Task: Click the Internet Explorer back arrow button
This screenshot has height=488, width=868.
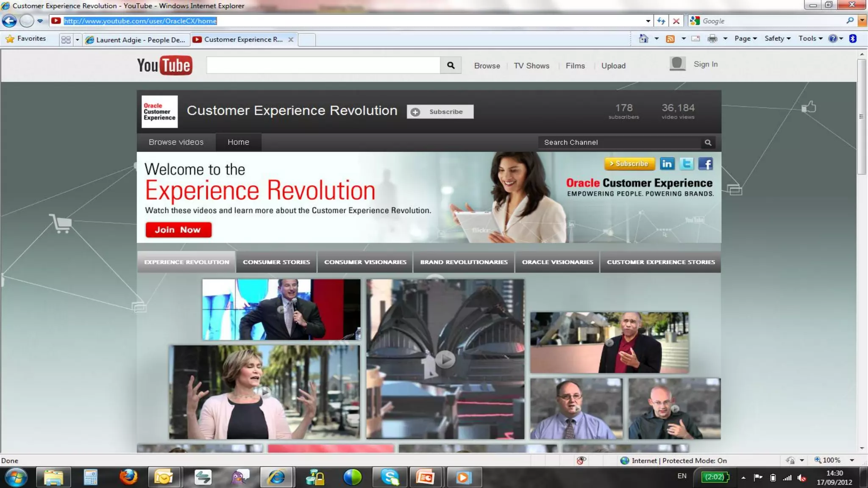Action: [9, 21]
